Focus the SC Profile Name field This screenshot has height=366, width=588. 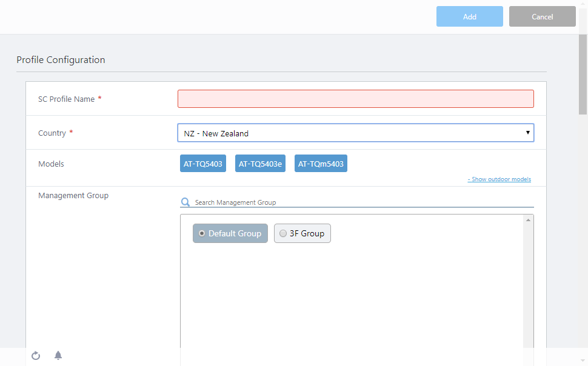pos(355,99)
